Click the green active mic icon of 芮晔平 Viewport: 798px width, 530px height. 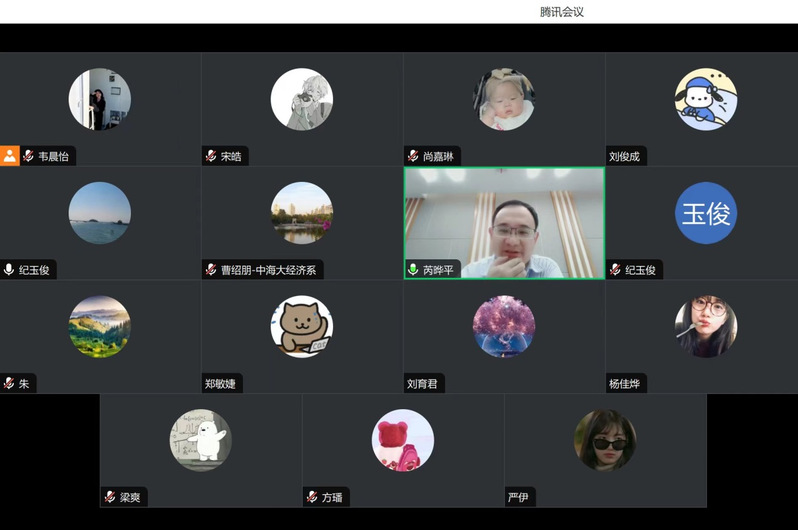[x=413, y=270]
